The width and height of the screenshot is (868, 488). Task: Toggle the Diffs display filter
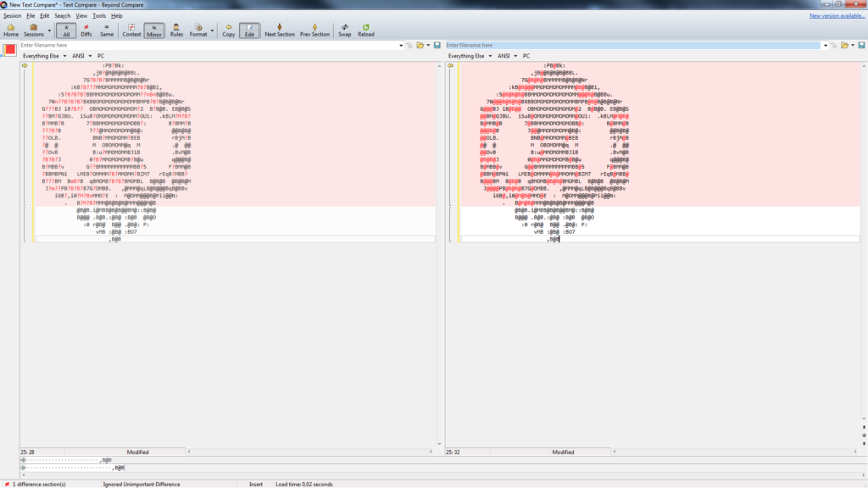(x=86, y=30)
